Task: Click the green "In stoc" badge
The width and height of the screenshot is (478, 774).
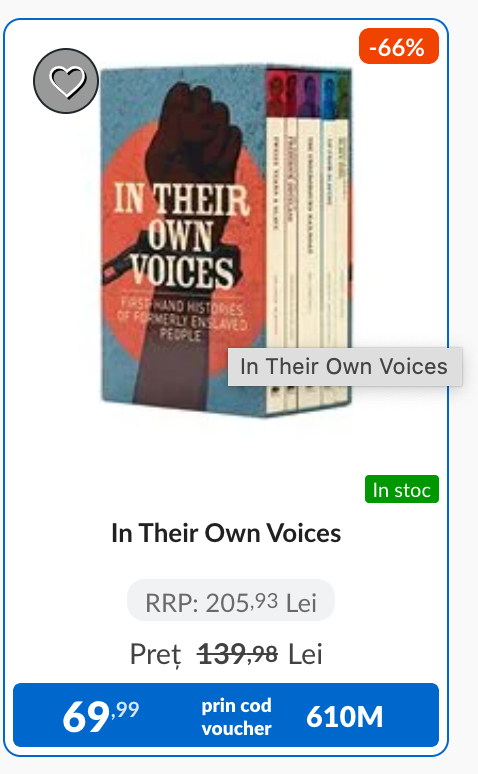Action: tap(401, 489)
